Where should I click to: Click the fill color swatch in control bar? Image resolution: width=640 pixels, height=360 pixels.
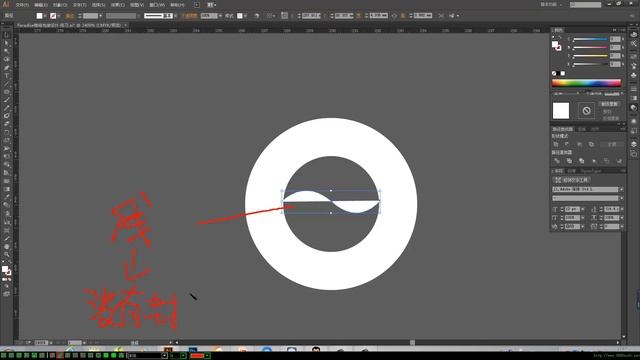[39, 16]
